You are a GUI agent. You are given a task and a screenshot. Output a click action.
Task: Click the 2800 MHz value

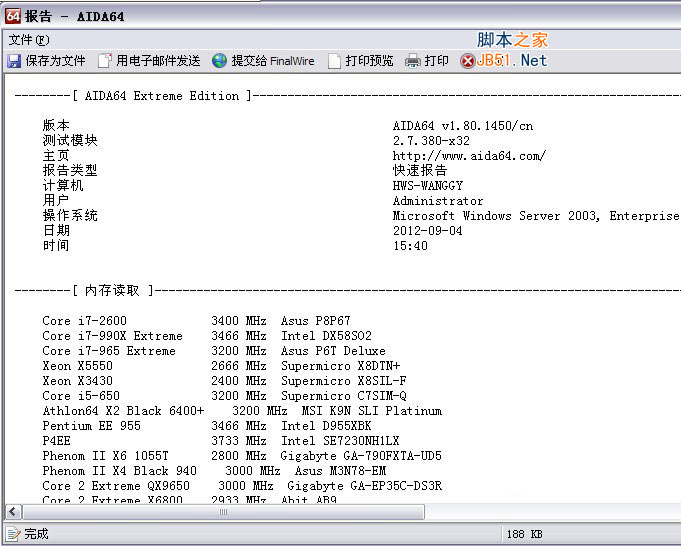[238, 456]
